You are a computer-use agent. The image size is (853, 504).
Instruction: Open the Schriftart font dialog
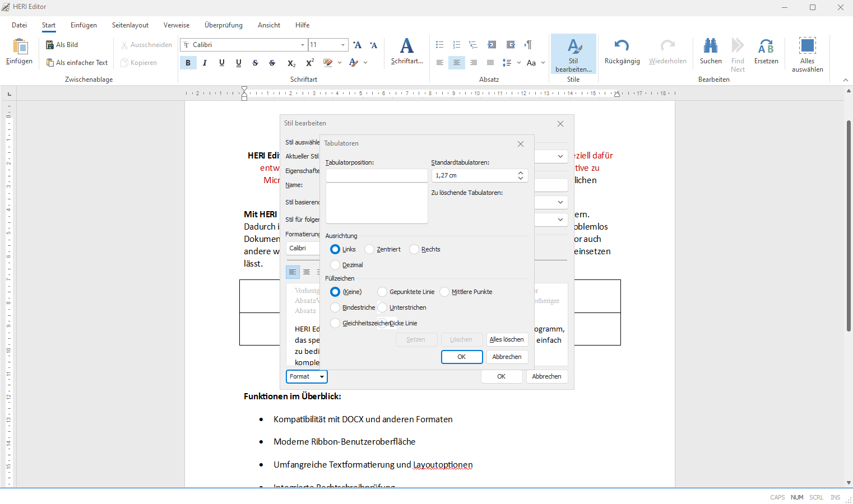(407, 51)
